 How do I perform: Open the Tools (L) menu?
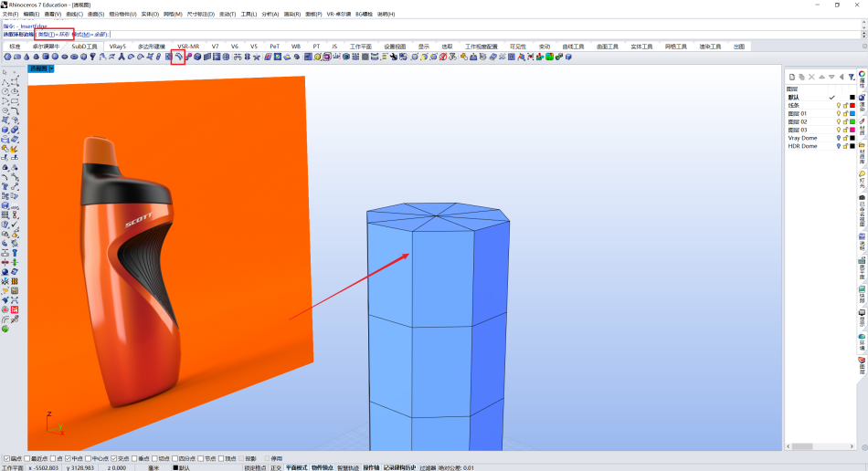pos(249,14)
